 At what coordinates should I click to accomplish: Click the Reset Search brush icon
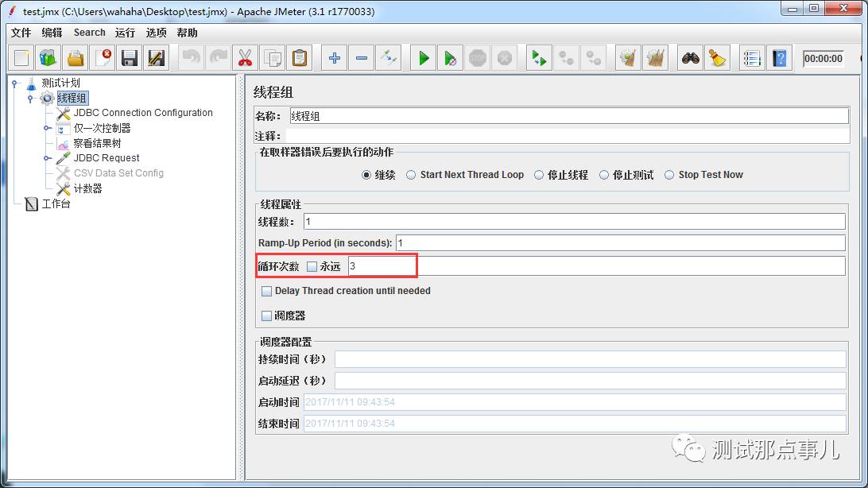(718, 58)
